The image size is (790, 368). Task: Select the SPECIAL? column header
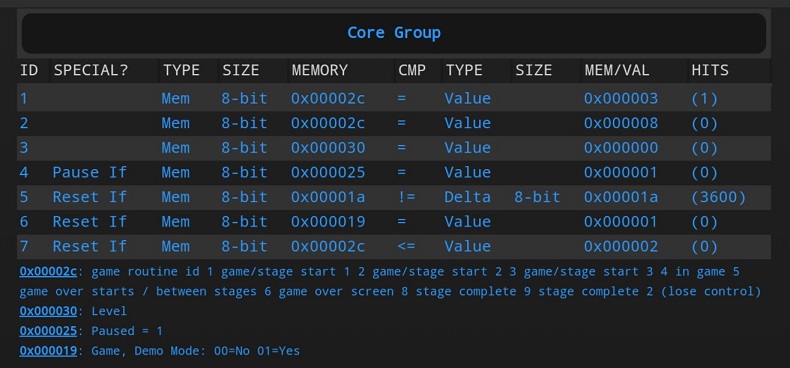click(x=91, y=70)
